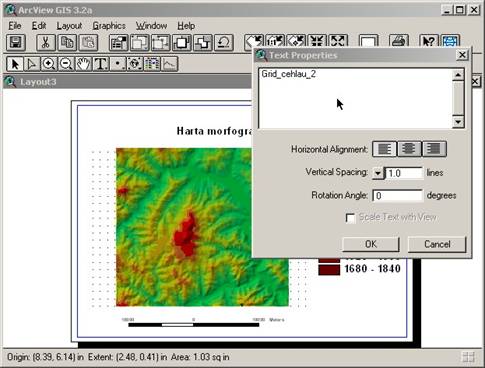Select the Pan hand tool
The height and width of the screenshot is (368, 485).
click(x=83, y=64)
